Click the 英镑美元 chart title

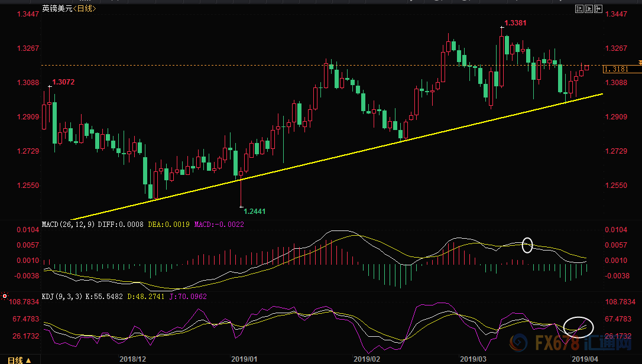point(57,9)
